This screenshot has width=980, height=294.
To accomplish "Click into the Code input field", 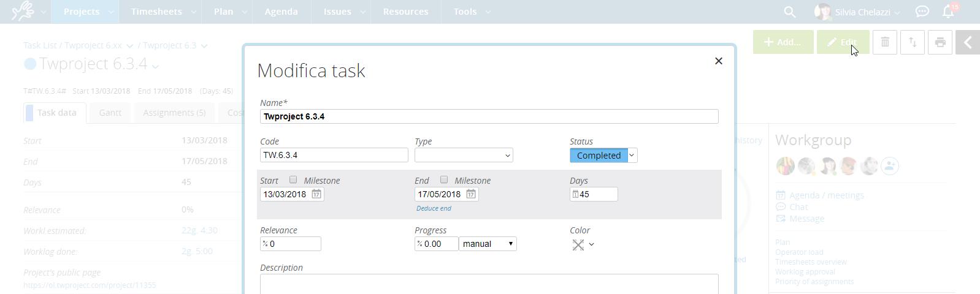I will (334, 156).
